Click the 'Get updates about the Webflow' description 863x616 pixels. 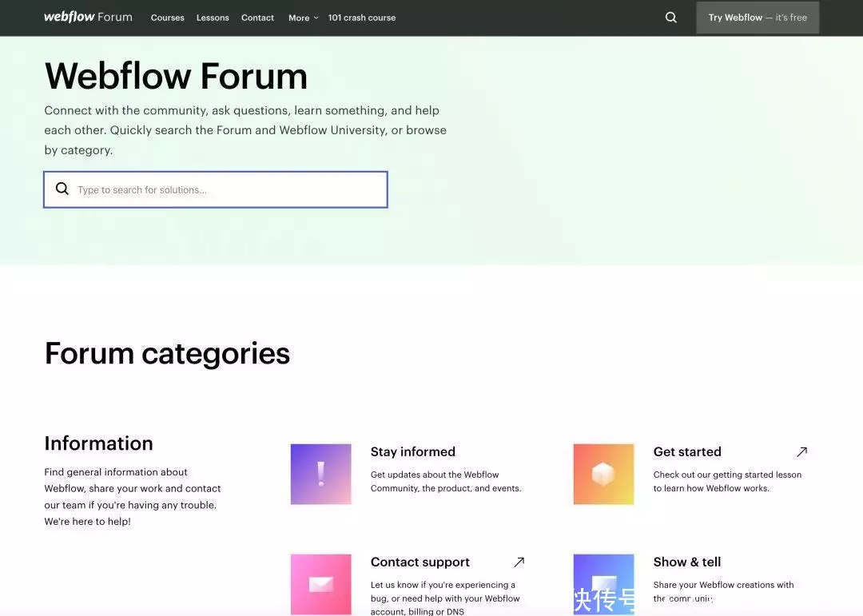click(x=446, y=481)
